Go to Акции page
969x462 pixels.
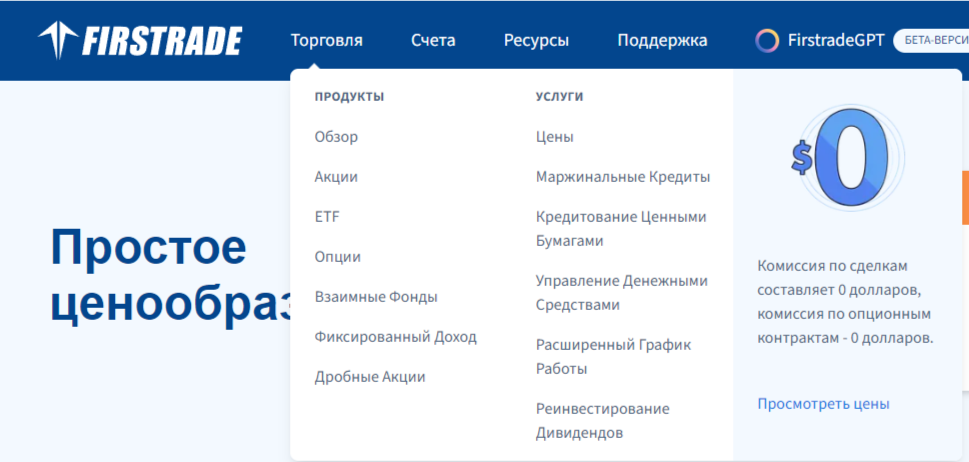336,177
